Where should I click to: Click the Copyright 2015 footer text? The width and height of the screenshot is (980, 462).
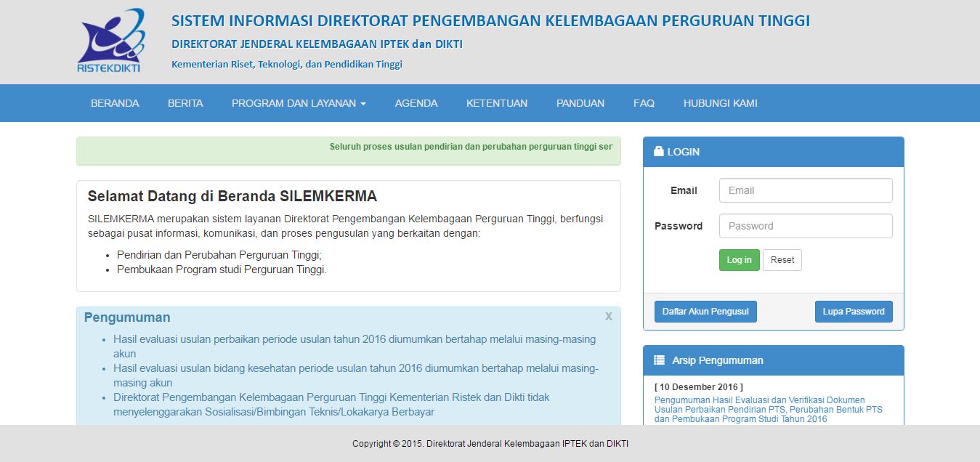(490, 444)
